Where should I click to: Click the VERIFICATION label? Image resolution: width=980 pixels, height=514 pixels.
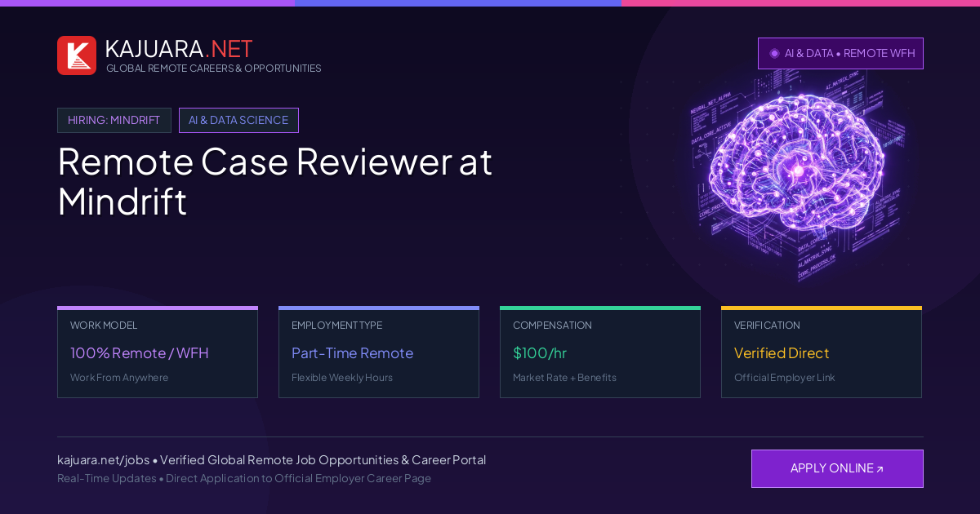coord(767,326)
